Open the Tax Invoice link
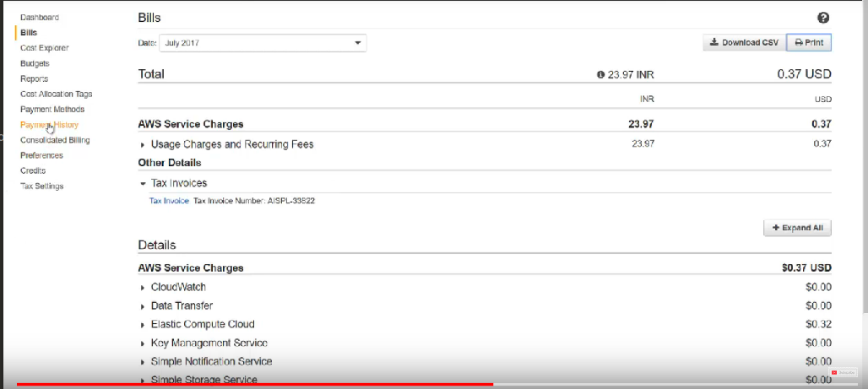868x389 pixels. point(169,201)
